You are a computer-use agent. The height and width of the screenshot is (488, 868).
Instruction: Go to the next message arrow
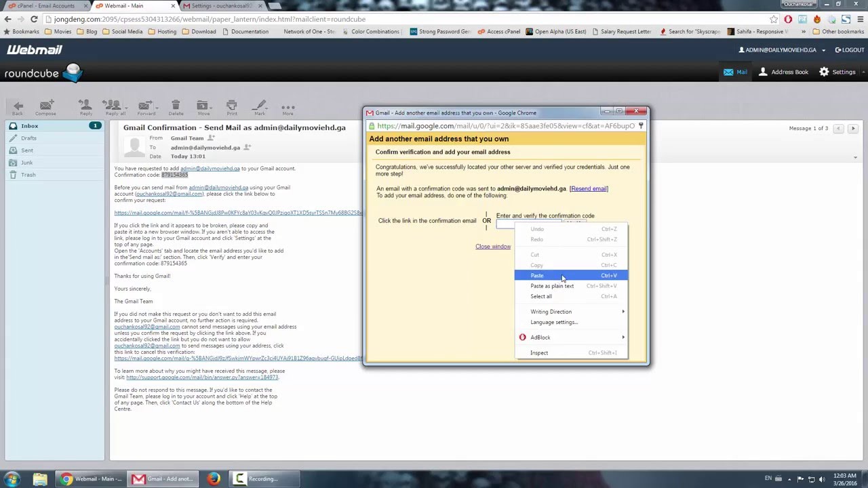point(853,128)
